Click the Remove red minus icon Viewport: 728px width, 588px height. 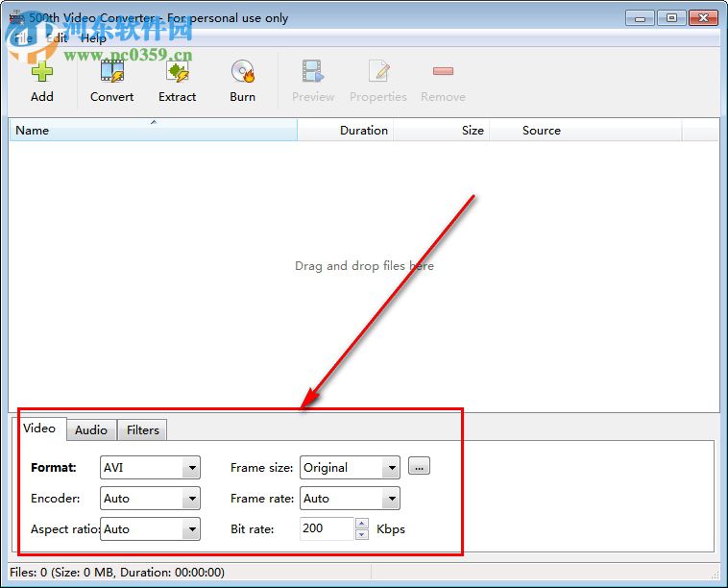[443, 71]
